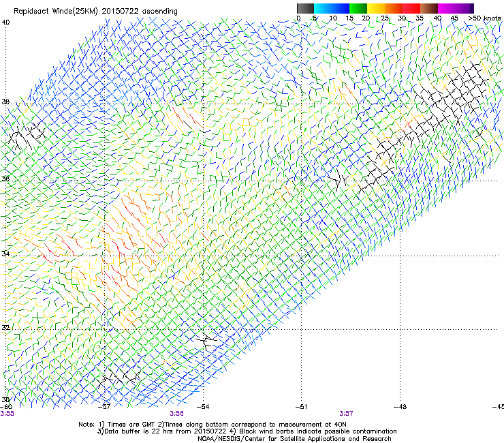The image size is (504, 443).
Task: Click the latitude label '36'
Action: tap(5, 179)
